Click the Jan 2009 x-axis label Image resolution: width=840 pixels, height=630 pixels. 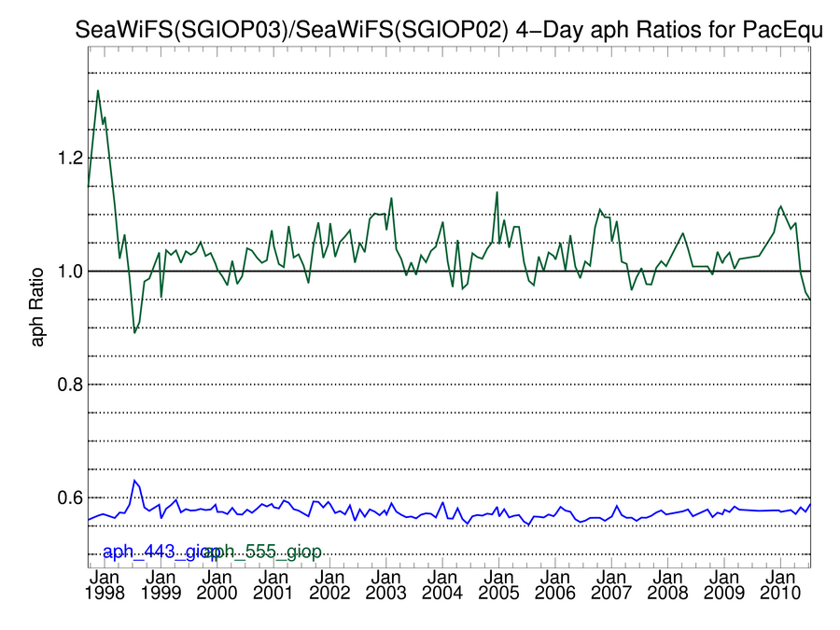tap(724, 585)
